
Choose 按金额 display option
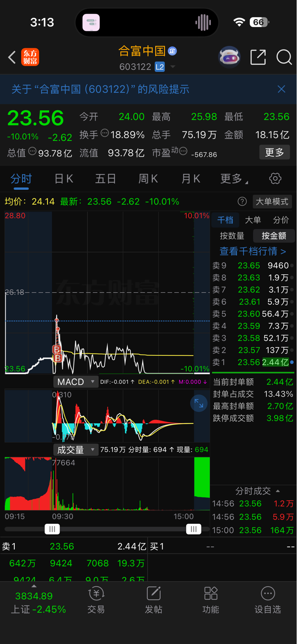point(274,236)
